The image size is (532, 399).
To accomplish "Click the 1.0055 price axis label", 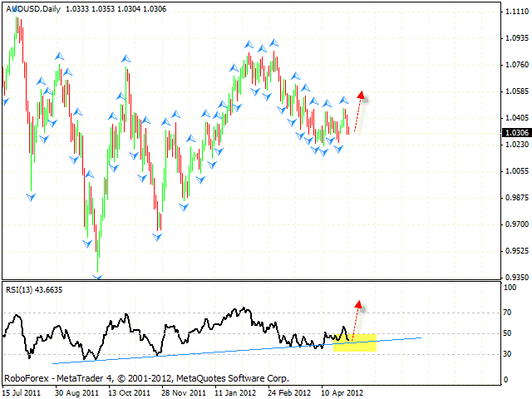I will [515, 171].
